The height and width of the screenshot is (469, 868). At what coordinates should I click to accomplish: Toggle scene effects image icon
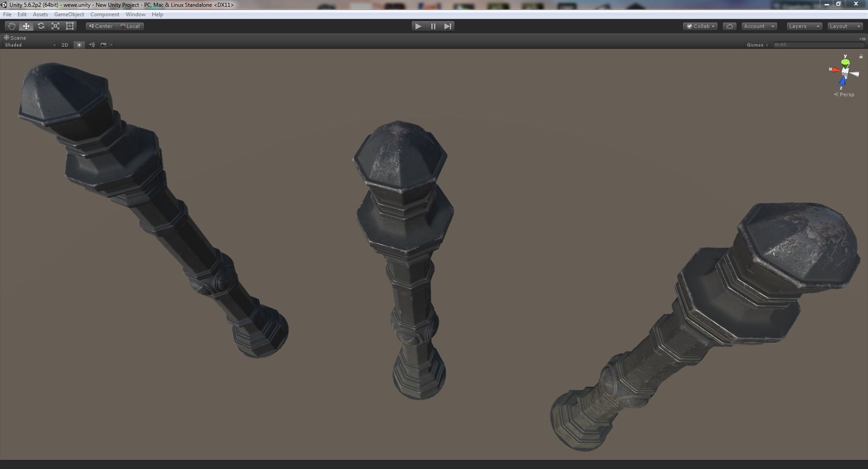pos(104,45)
